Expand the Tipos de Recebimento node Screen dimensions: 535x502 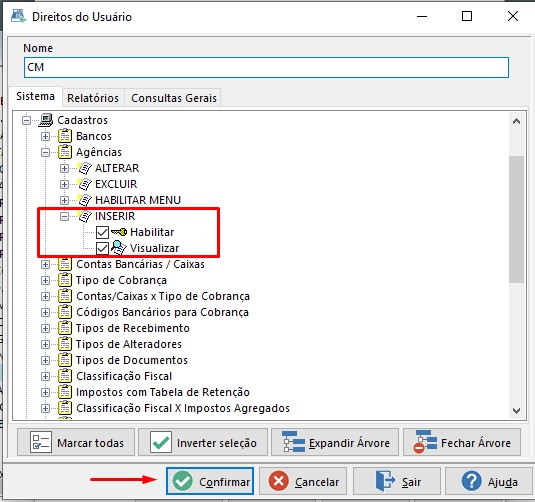pos(45,328)
